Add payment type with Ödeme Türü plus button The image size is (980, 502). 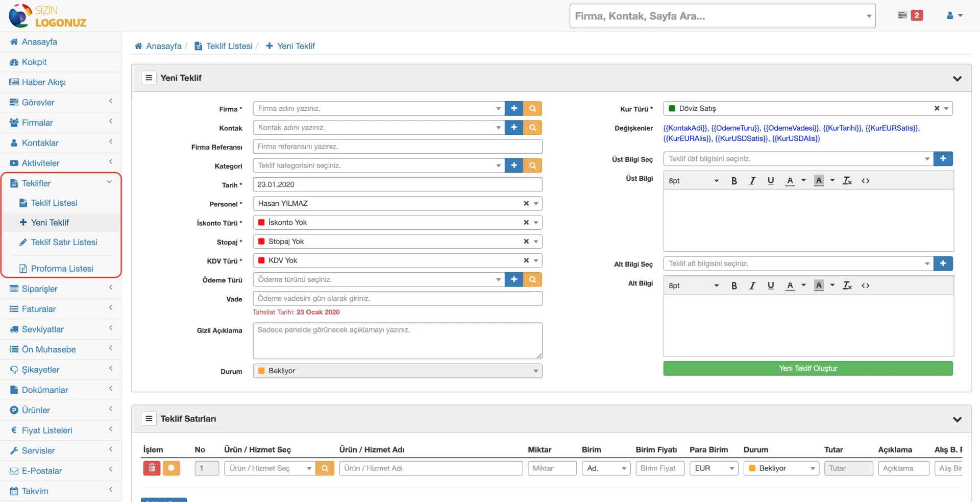514,279
